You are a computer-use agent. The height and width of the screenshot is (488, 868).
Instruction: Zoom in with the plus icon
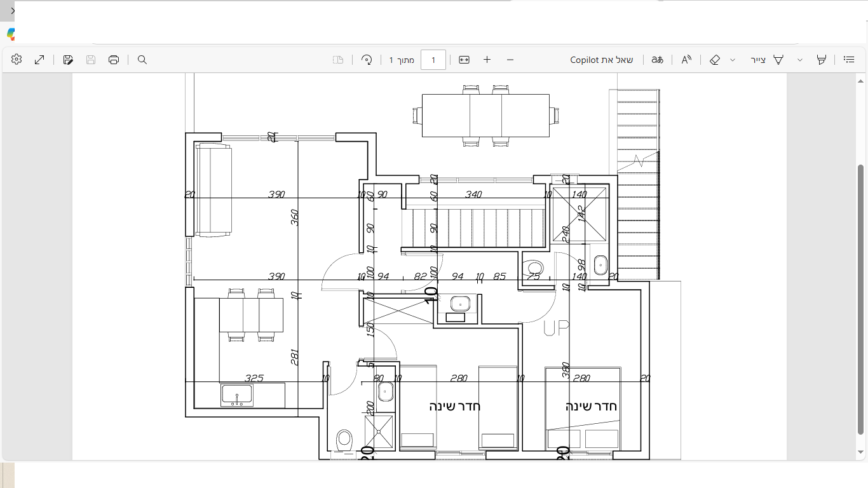coord(487,60)
